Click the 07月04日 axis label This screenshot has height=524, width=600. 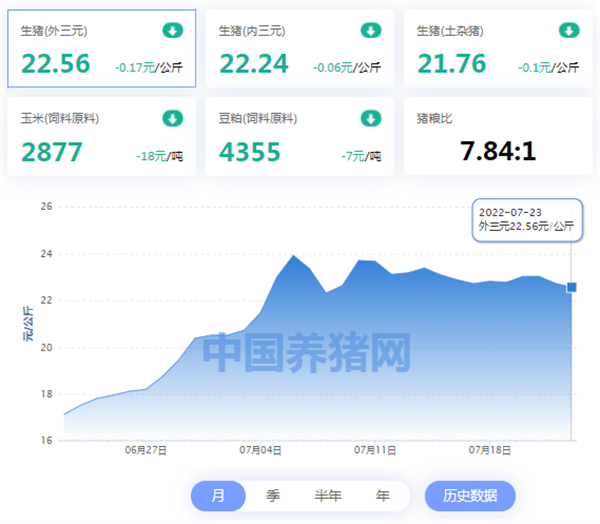coord(260,450)
